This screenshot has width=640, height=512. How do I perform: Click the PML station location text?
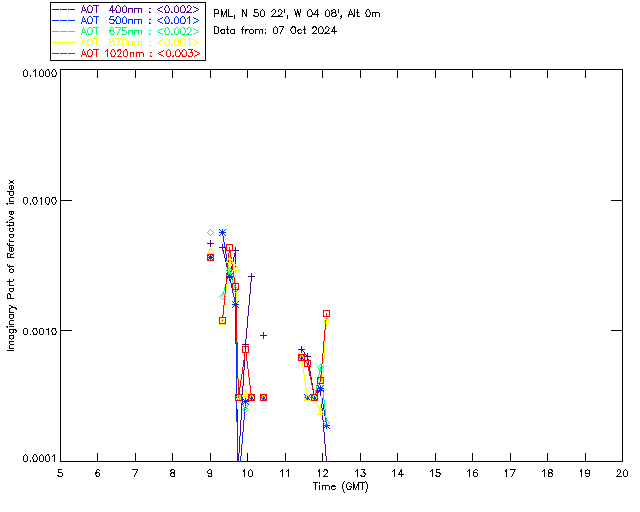tap(297, 14)
